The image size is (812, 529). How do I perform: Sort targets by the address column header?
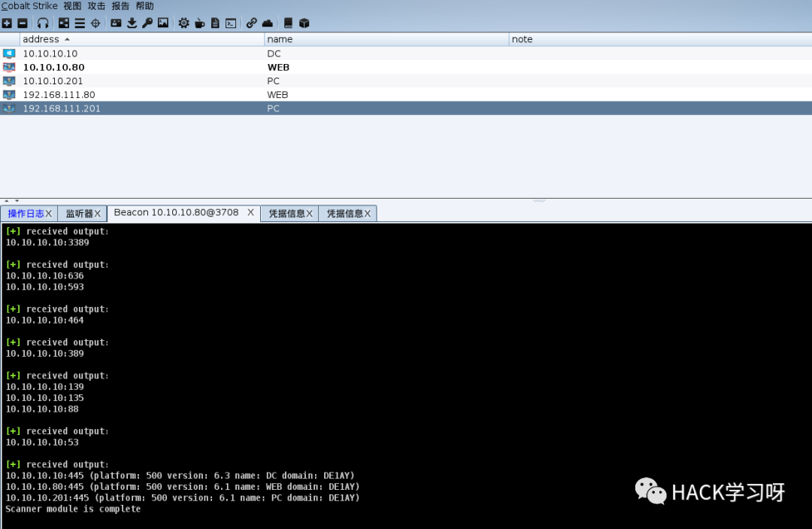[142, 39]
